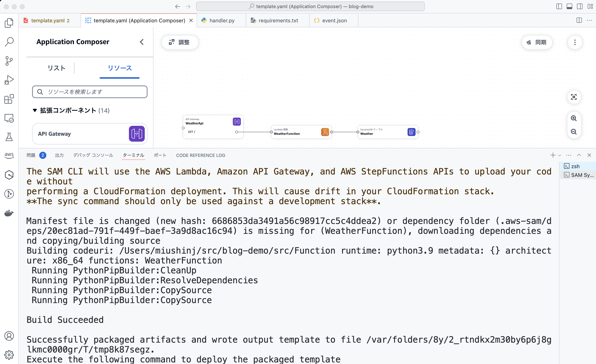Maximize the panel with the chevron toggle
596x364 pixels.
pos(579,155)
